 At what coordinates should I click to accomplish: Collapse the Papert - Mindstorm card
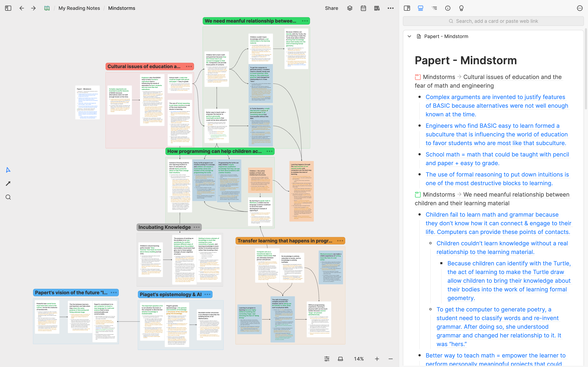pyautogui.click(x=409, y=36)
